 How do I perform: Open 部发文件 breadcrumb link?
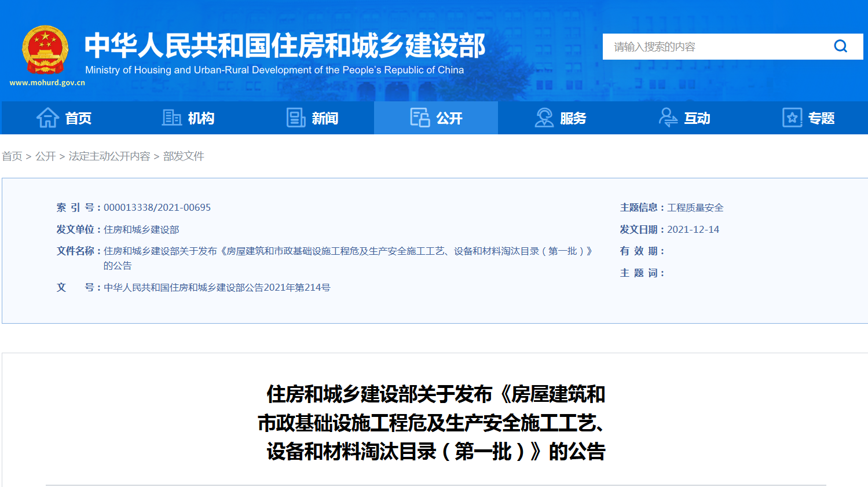(184, 156)
